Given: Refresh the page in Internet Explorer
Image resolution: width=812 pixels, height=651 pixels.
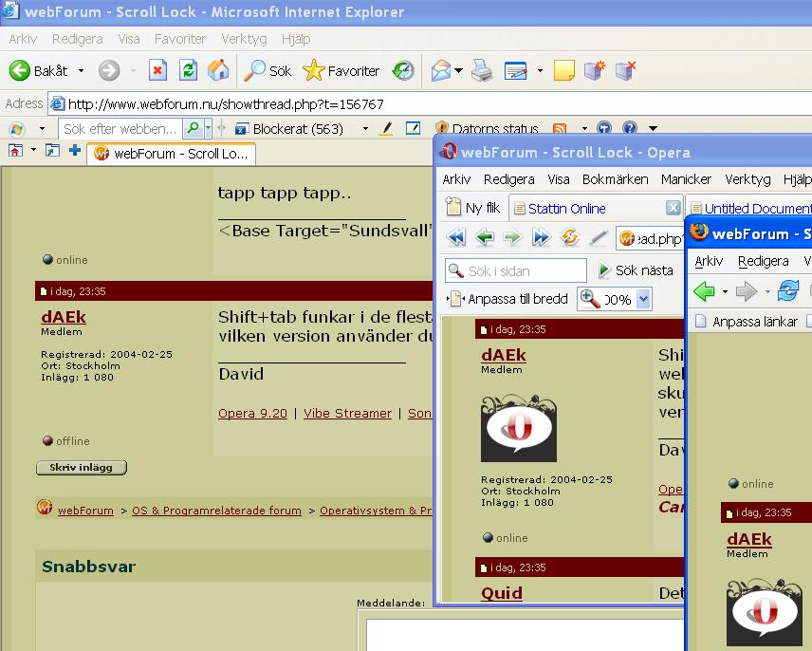Looking at the screenshot, I should pyautogui.click(x=188, y=70).
